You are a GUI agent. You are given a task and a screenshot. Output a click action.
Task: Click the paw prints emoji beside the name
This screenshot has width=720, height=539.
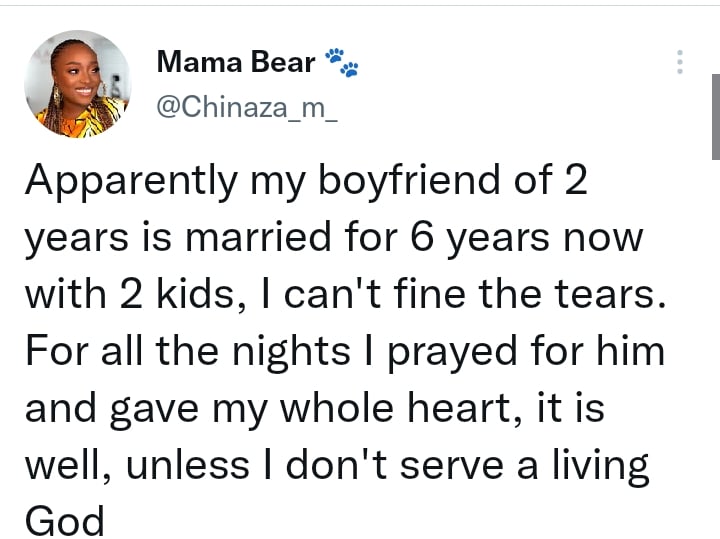point(340,64)
